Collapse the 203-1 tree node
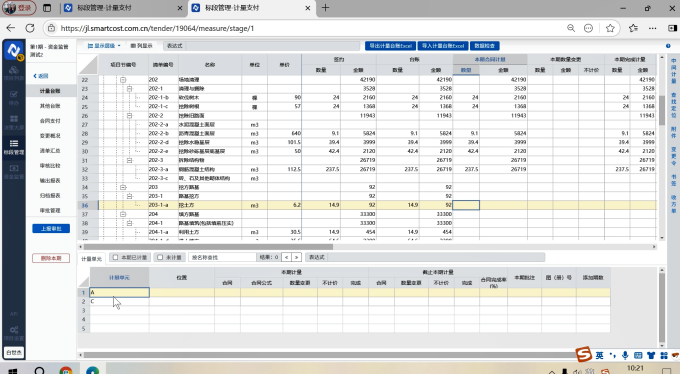 pos(129,196)
